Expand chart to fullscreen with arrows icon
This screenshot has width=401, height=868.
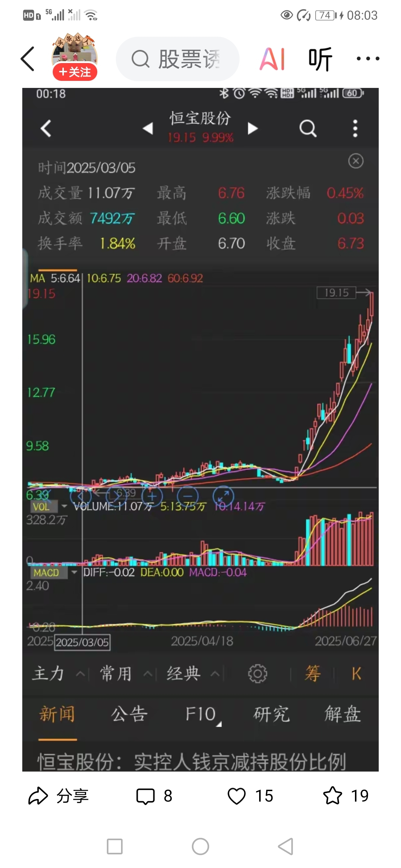(x=223, y=496)
